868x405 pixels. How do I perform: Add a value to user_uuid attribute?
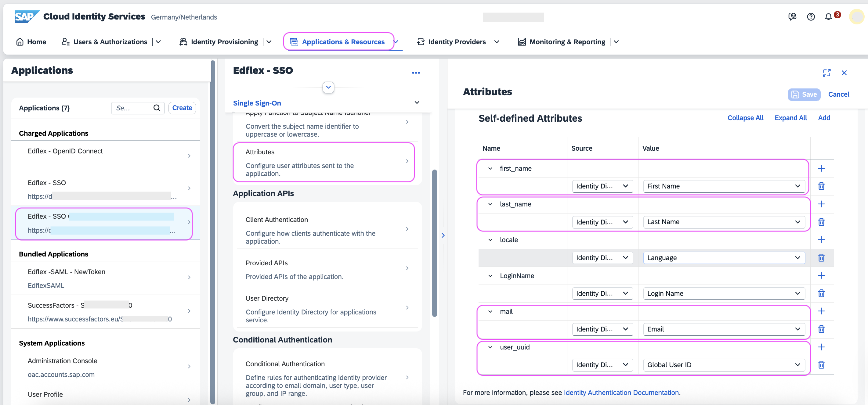(x=822, y=347)
